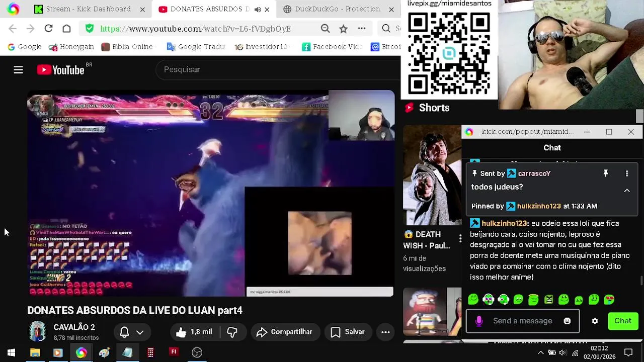Image resolution: width=644 pixels, height=362 pixels.
Task: Open the bearded cartoon video thumbnail
Action: click(432, 311)
